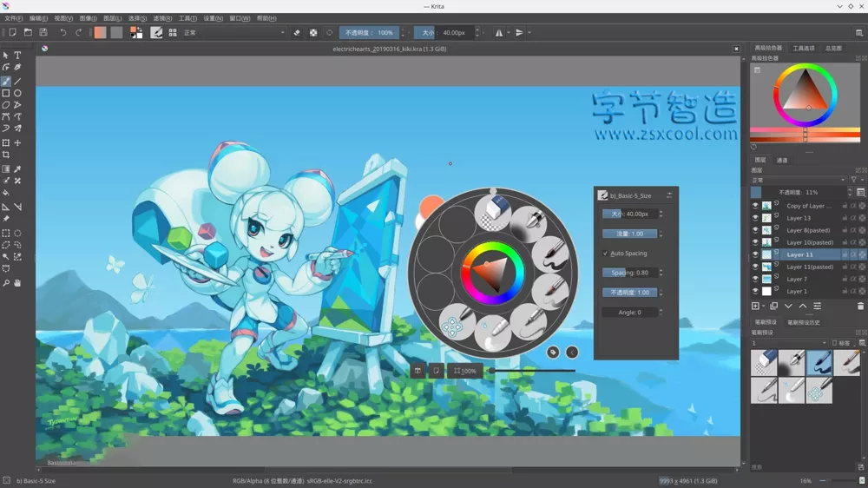Open the layer blending mode dropdown
The height and width of the screenshot is (488, 868).
(x=799, y=180)
